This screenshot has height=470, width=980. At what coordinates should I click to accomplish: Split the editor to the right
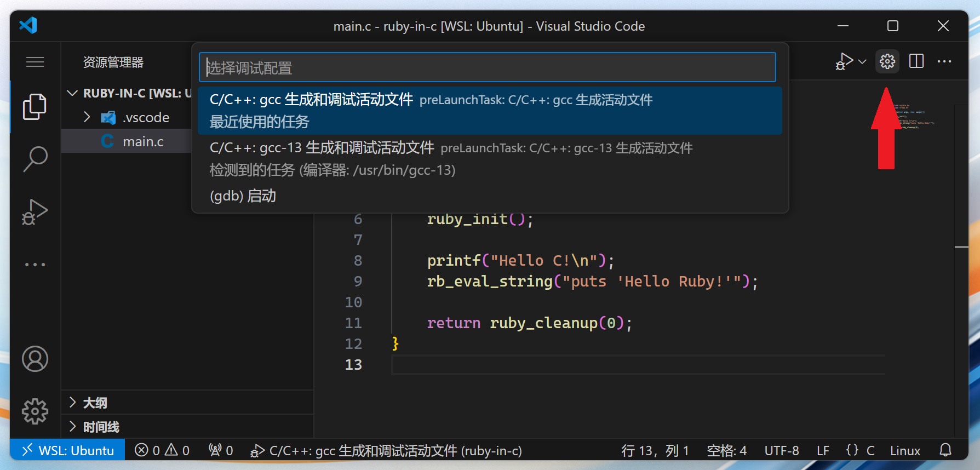pos(916,61)
